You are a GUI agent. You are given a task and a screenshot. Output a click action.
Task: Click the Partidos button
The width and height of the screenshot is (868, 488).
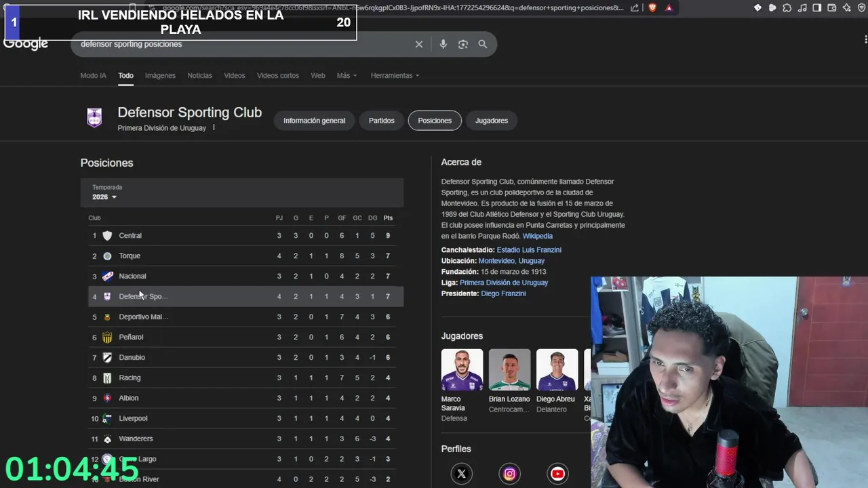coord(382,121)
